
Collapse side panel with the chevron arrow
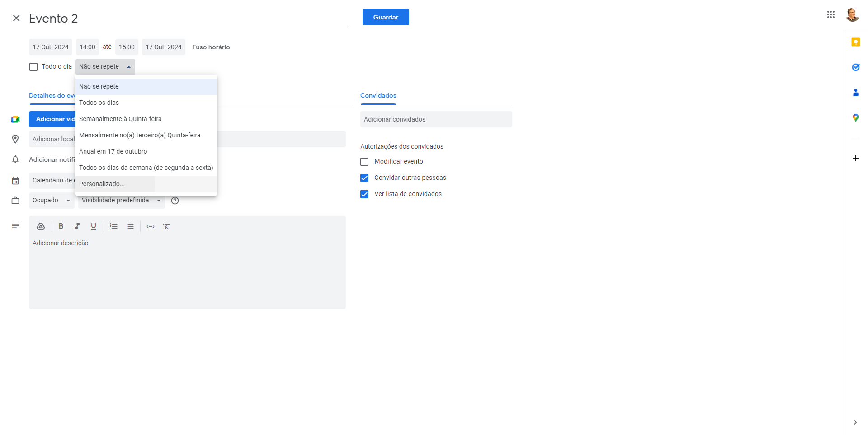(855, 422)
